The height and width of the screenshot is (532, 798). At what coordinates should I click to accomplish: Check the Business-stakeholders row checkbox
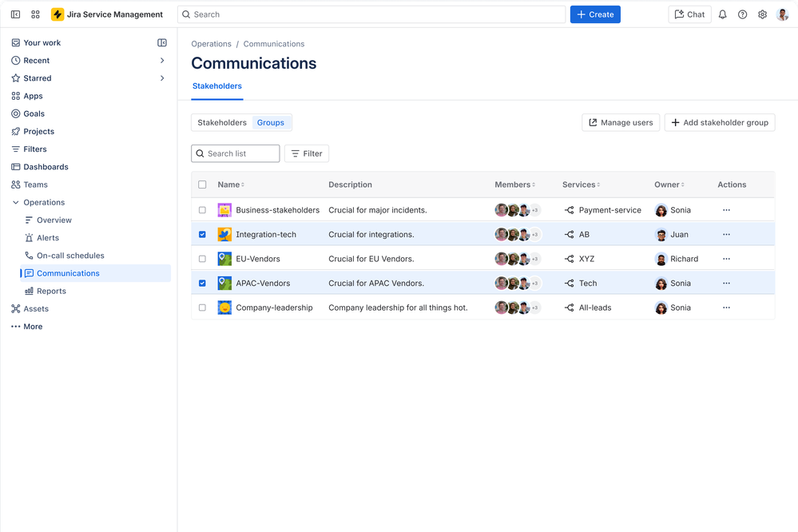click(x=202, y=210)
